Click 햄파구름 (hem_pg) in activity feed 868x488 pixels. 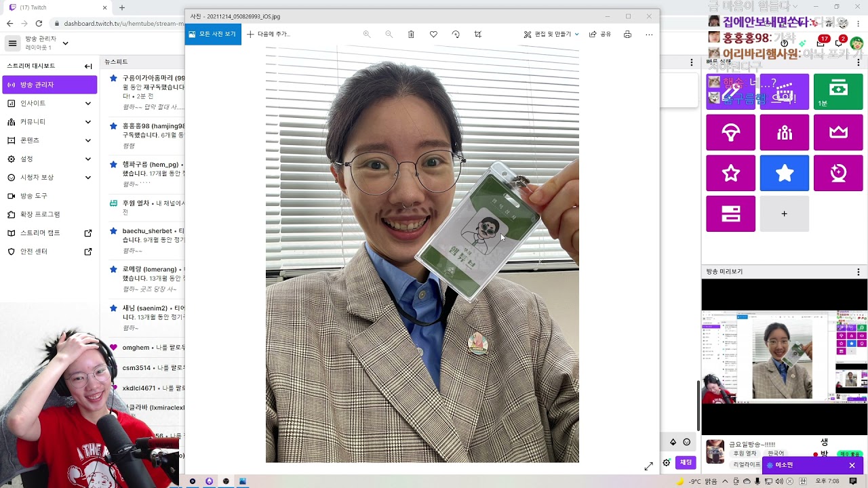pos(150,165)
